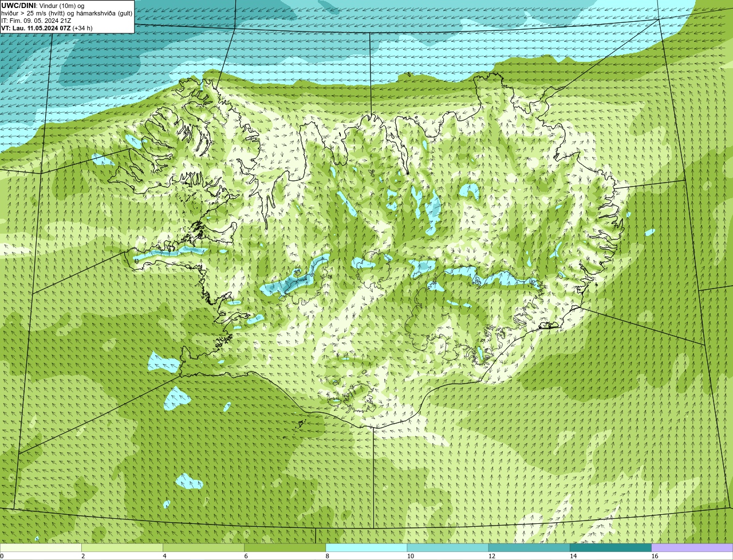Click the "IT: Fim. 09. 05. 2024 21Z" line
The height and width of the screenshot is (560, 733).
[37, 20]
